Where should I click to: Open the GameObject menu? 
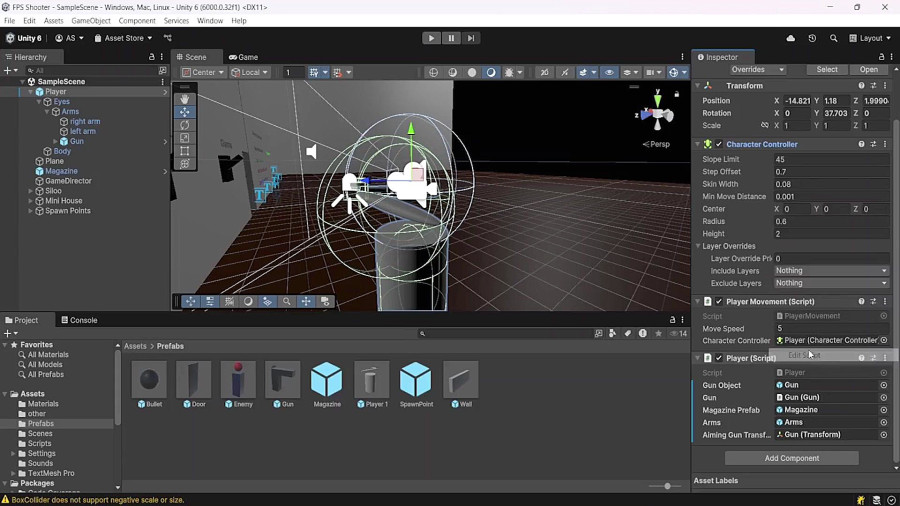(91, 21)
